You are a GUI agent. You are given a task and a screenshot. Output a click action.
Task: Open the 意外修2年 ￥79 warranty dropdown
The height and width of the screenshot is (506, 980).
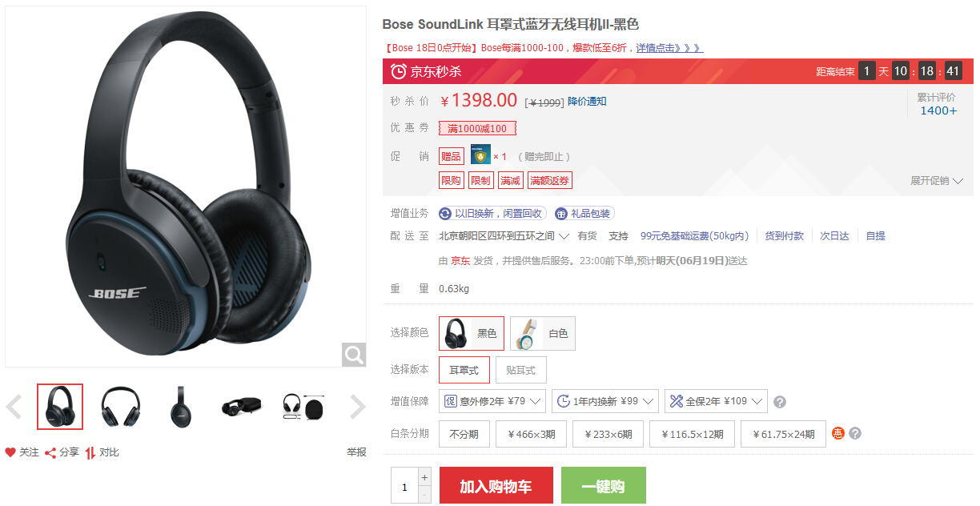[x=492, y=401]
